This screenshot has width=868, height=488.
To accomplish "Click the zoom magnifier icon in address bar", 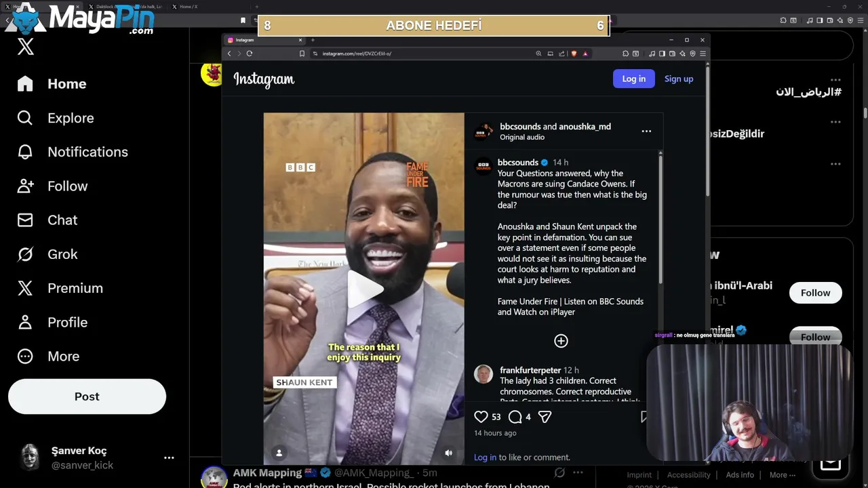I will pos(538,54).
